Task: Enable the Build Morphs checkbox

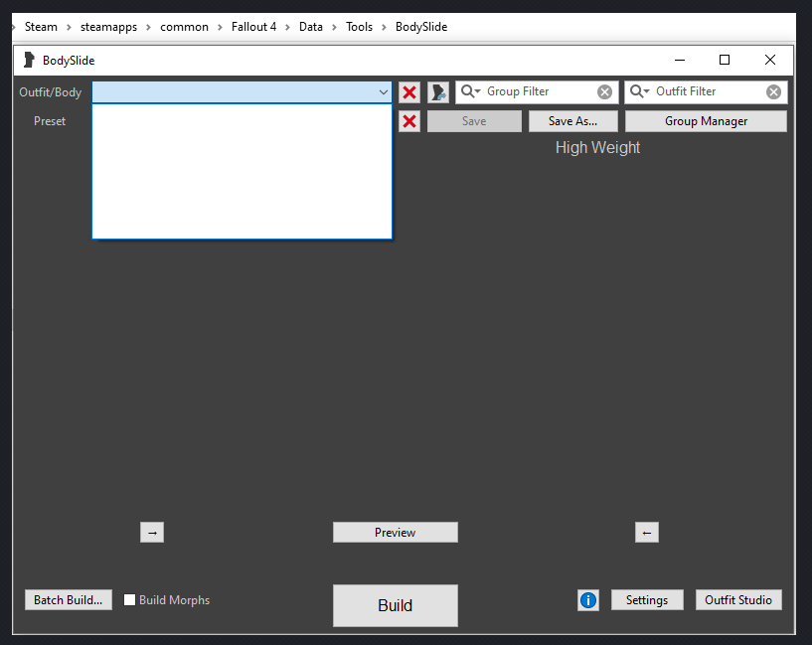Action: click(x=130, y=600)
